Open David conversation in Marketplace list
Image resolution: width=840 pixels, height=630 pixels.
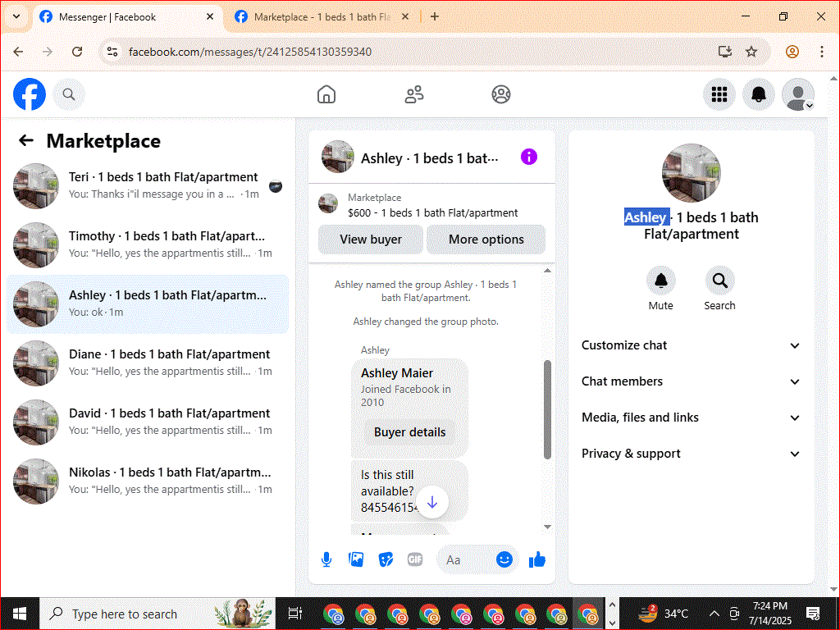148,422
